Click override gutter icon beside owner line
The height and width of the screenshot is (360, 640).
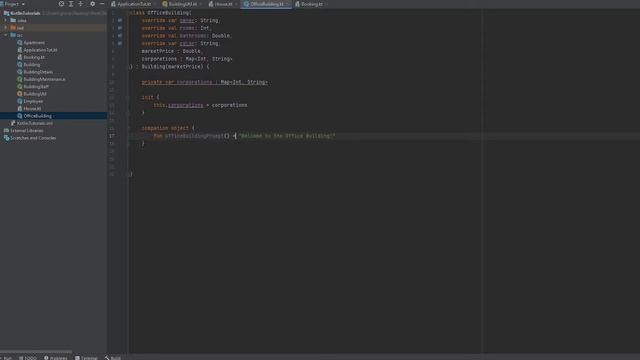click(120, 20)
